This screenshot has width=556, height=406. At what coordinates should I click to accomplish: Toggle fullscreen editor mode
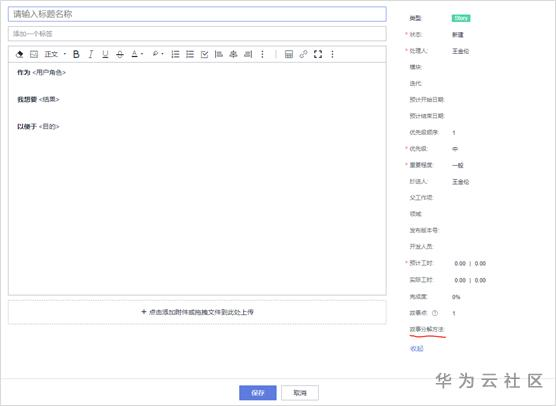[x=318, y=54]
